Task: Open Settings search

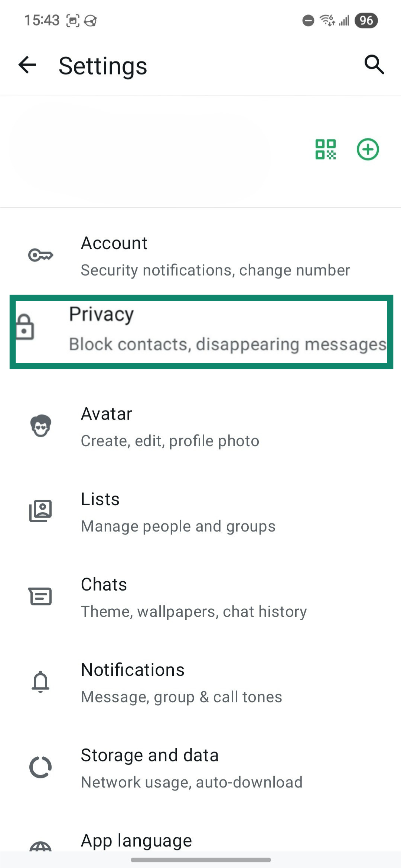Action: 374,65
